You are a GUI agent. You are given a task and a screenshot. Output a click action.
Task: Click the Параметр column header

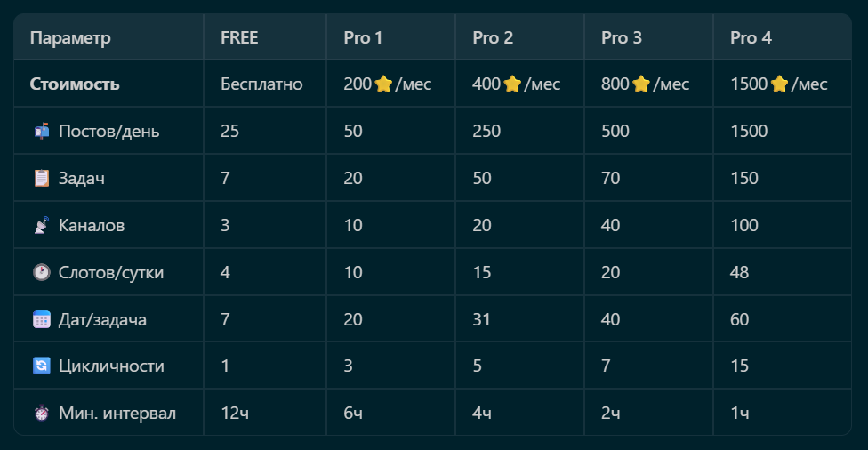pyautogui.click(x=70, y=38)
